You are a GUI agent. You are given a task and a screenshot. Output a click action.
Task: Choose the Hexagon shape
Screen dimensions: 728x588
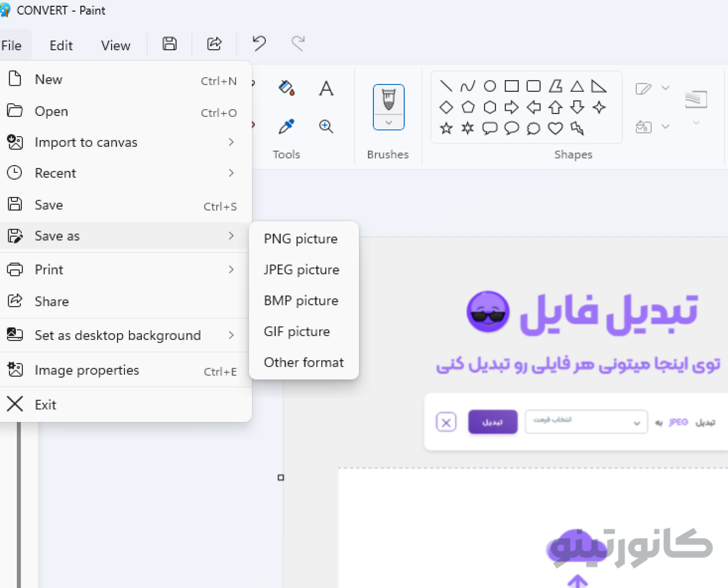tap(490, 107)
